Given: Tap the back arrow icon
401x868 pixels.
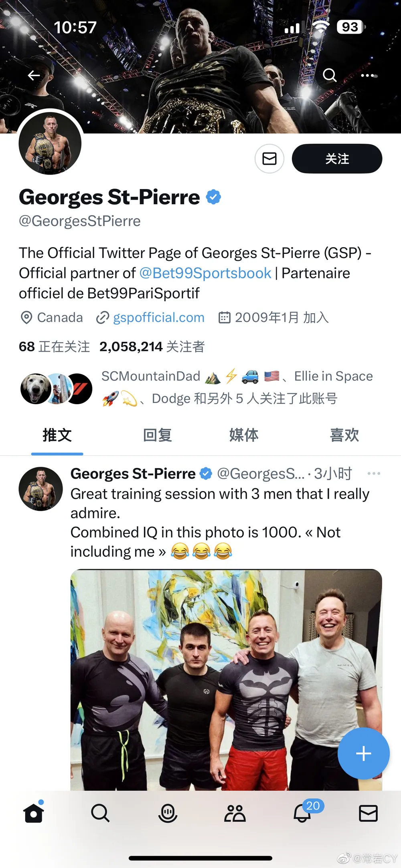Looking at the screenshot, I should pos(34,75).
